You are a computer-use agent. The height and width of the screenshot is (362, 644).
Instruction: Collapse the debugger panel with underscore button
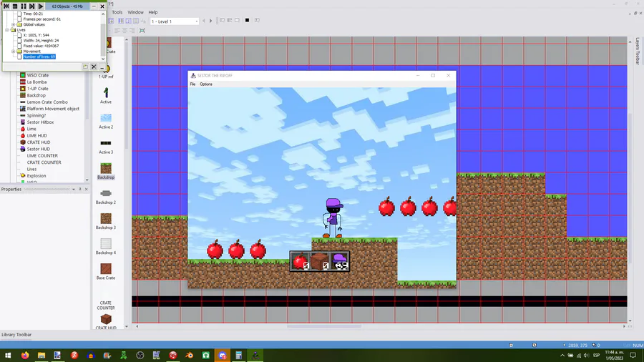(x=102, y=67)
